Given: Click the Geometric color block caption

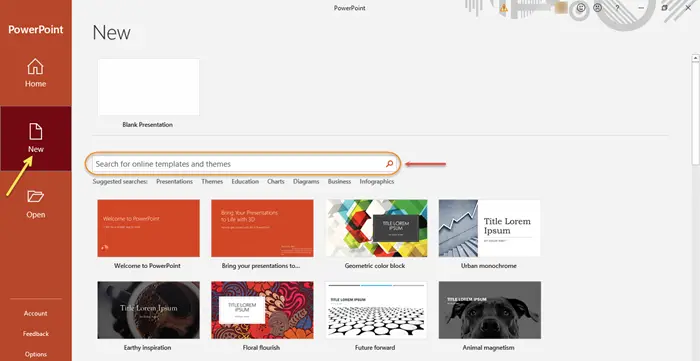Looking at the screenshot, I should 375,266.
